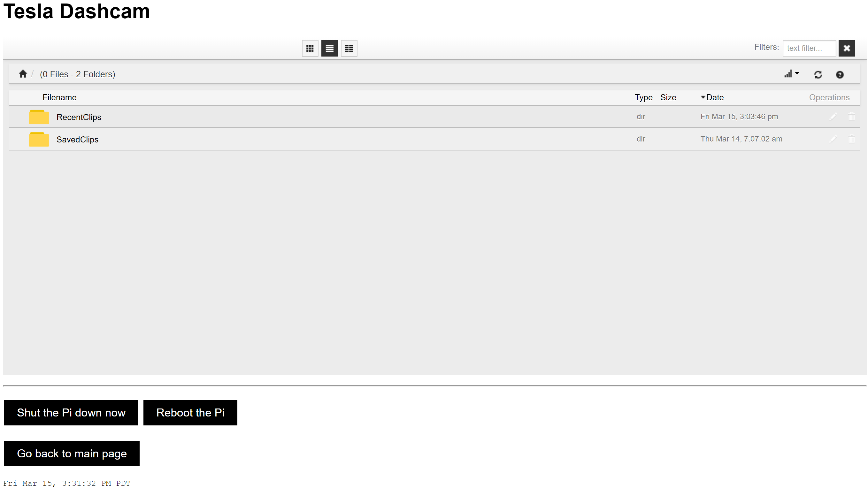Sort files by Date column
This screenshot has height=496, width=868.
click(715, 97)
